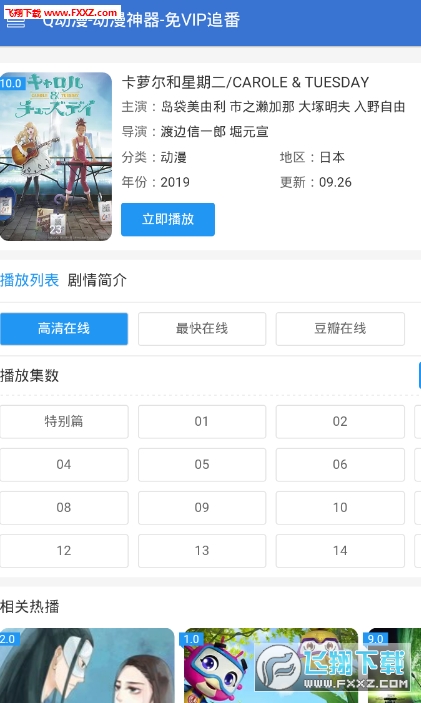421x703 pixels.
Task: Select the 高清在线 source
Action: pyautogui.click(x=64, y=329)
